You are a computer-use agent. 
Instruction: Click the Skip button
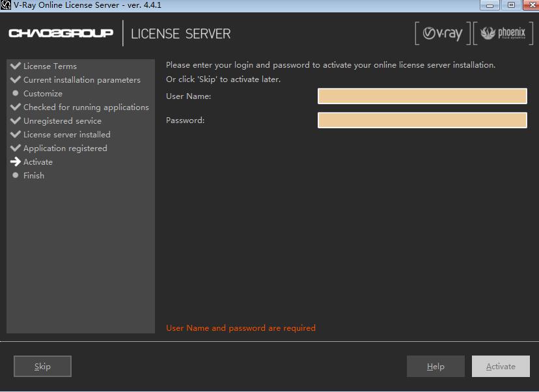point(42,366)
